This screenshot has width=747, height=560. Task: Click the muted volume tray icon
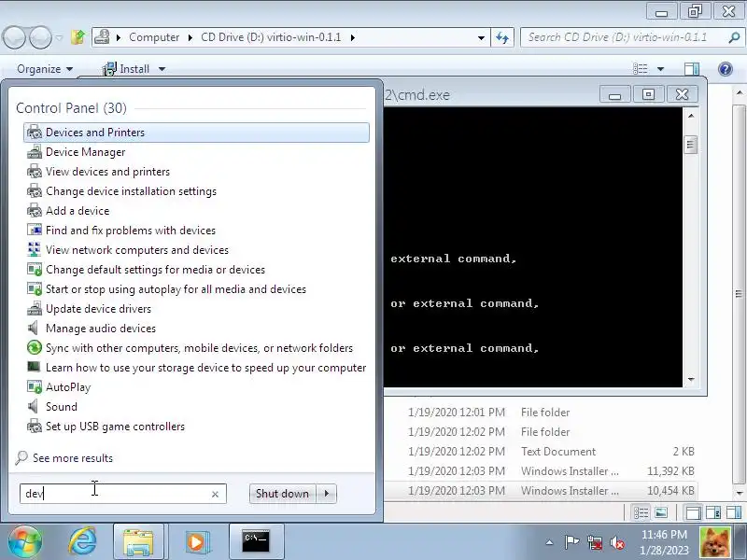(617, 542)
